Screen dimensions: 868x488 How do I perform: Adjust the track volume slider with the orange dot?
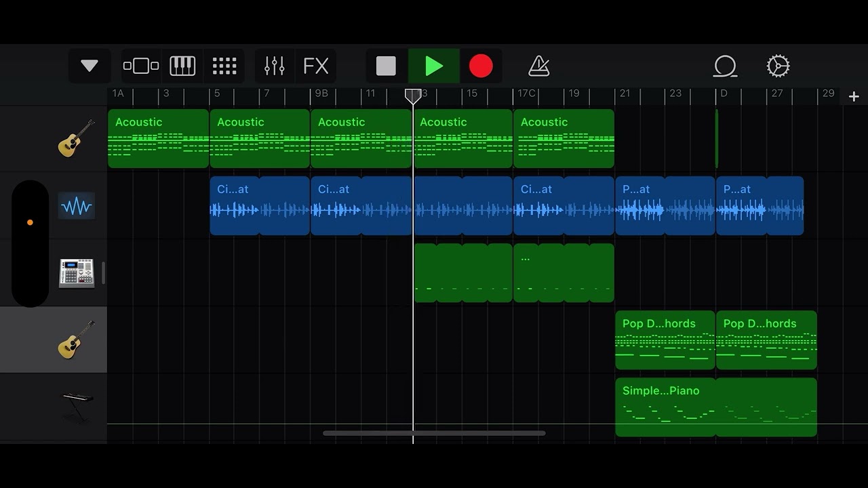click(x=30, y=222)
